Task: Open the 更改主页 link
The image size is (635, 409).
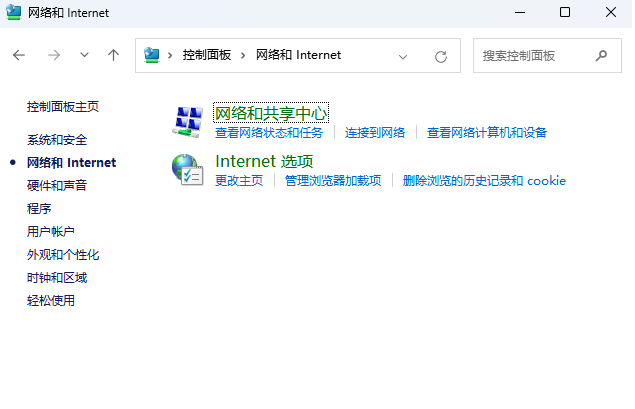Action: click(239, 181)
